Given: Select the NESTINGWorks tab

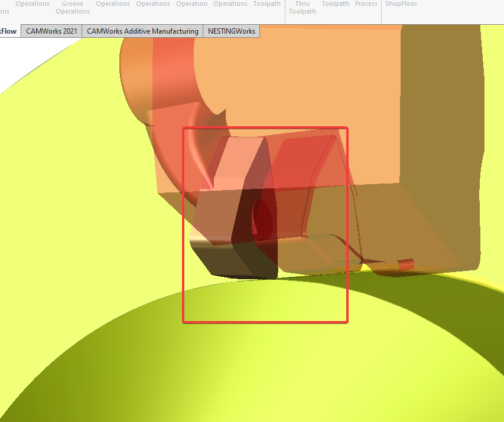Looking at the screenshot, I should (232, 31).
